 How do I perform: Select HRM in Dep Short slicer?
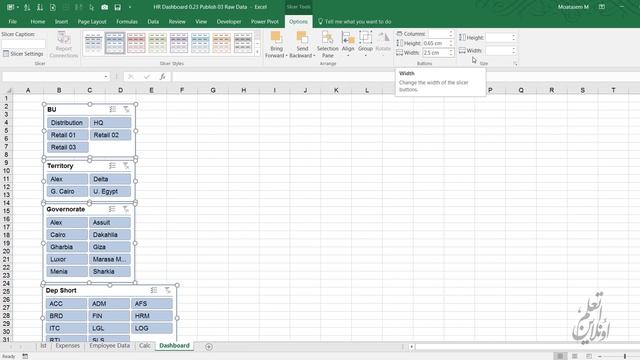pos(152,316)
